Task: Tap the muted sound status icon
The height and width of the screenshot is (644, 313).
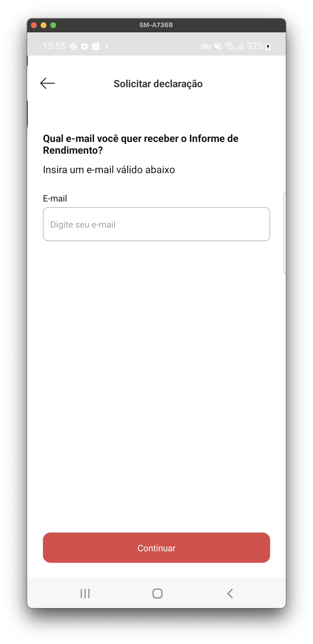Action: 218,46
